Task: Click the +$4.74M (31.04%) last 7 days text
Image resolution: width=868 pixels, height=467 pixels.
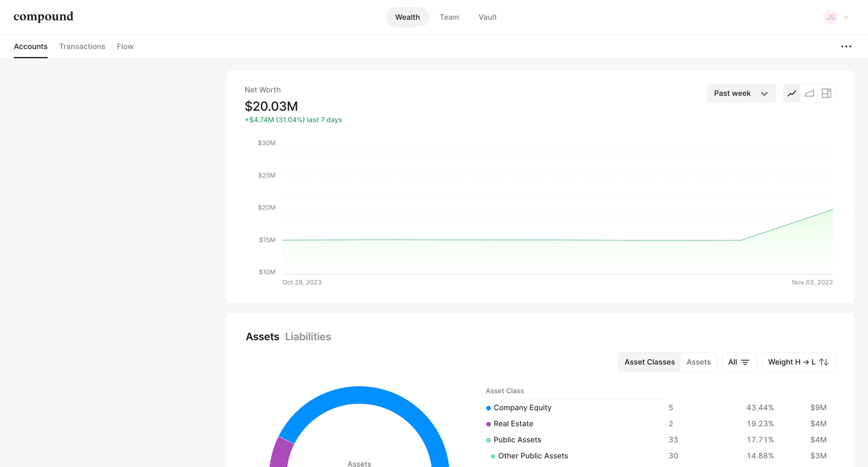Action: [x=293, y=120]
